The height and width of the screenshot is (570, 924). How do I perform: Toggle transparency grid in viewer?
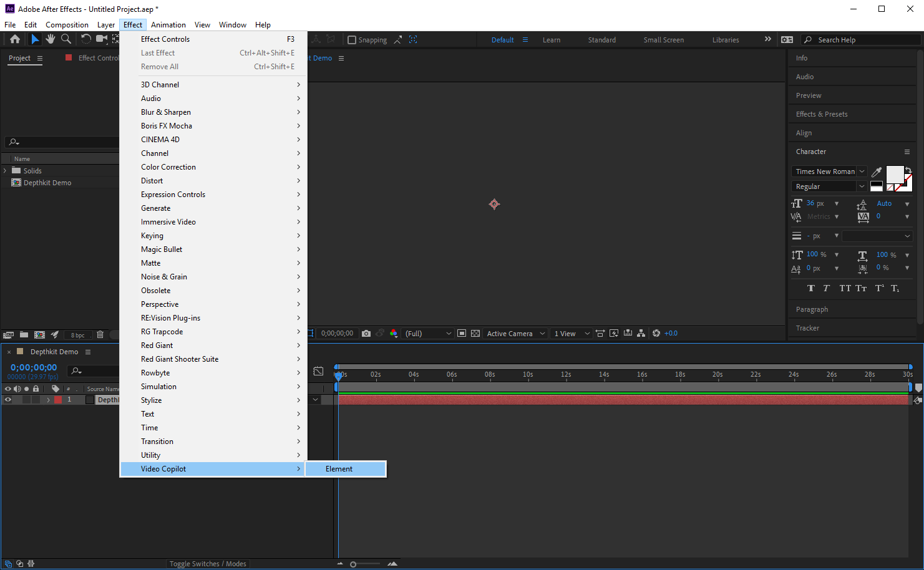[475, 334]
